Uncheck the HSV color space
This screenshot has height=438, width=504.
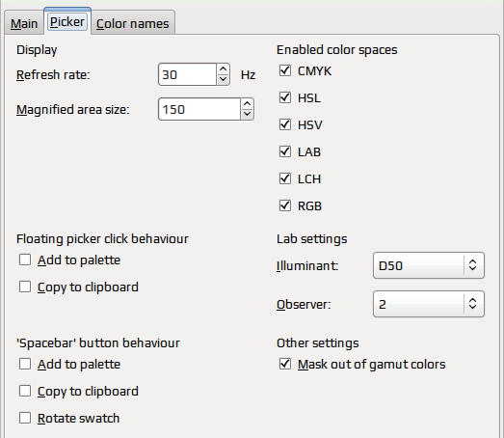click(285, 124)
